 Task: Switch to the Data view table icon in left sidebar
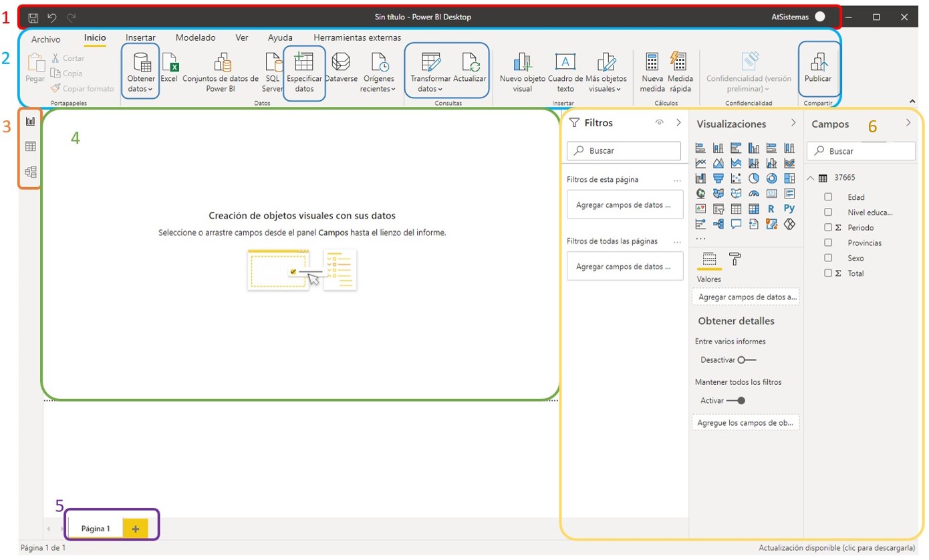point(30,146)
